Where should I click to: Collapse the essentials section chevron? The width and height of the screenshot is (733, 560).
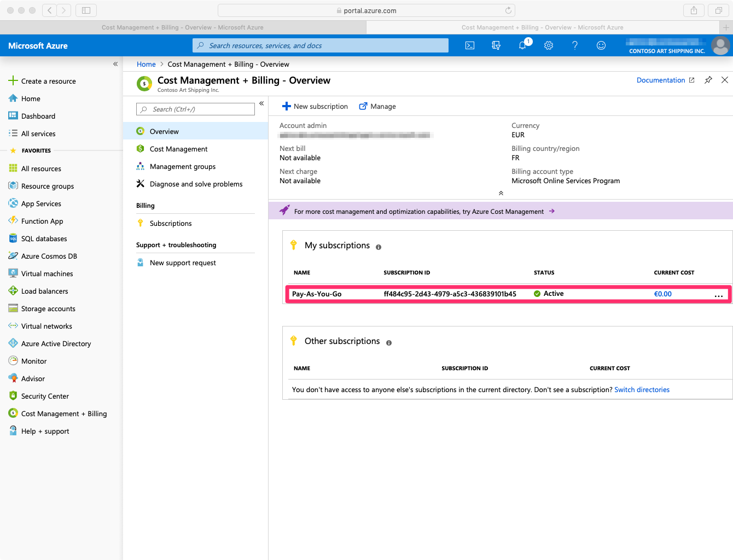pos(501,193)
